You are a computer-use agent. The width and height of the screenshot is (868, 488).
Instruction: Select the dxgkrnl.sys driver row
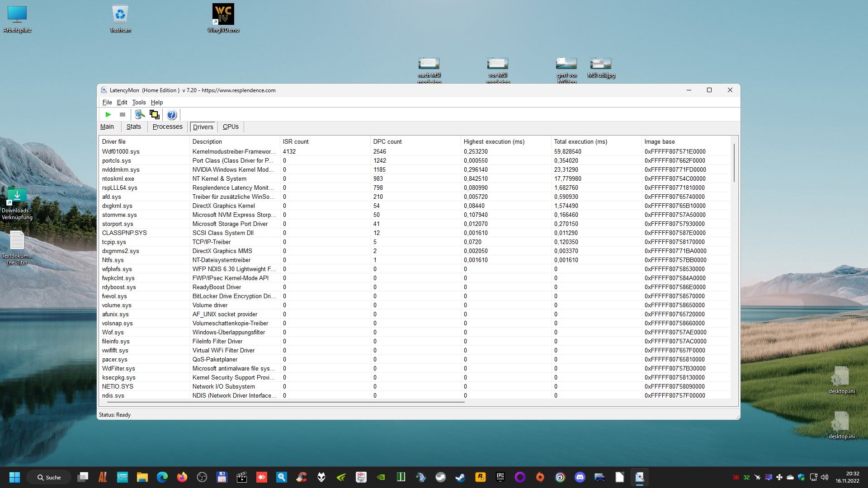[415, 206]
